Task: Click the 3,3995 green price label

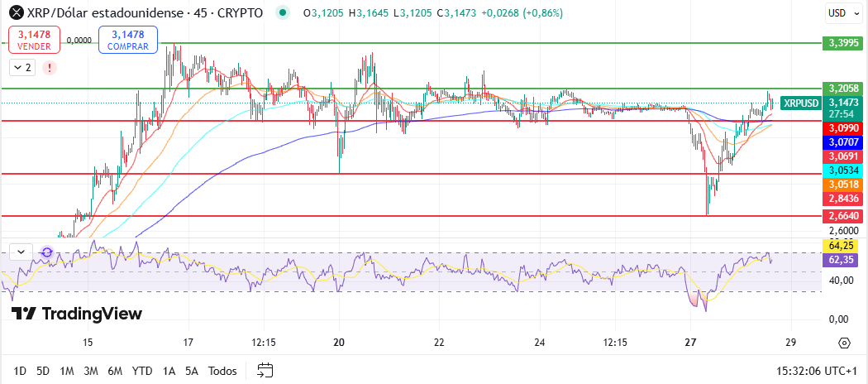Action: pos(841,43)
